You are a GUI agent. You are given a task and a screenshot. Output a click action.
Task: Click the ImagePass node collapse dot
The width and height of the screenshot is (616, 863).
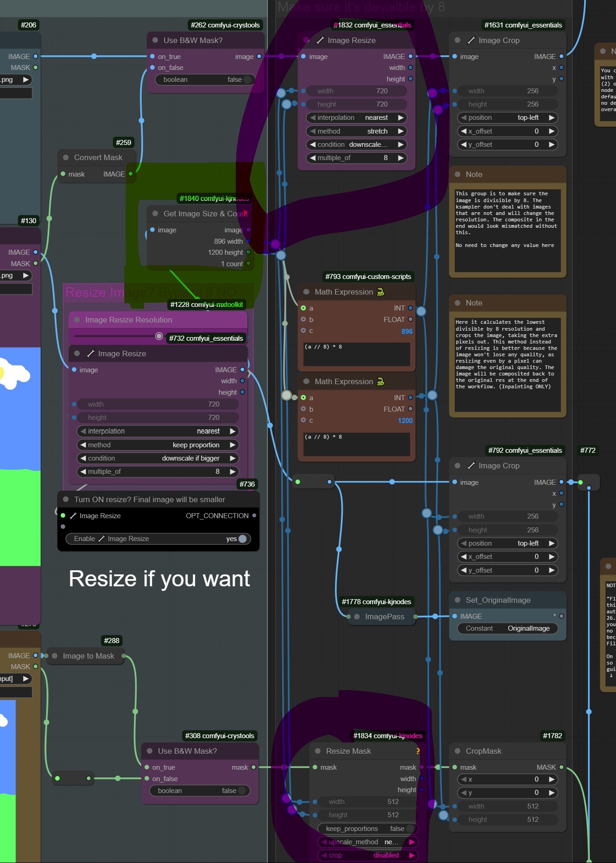357,616
